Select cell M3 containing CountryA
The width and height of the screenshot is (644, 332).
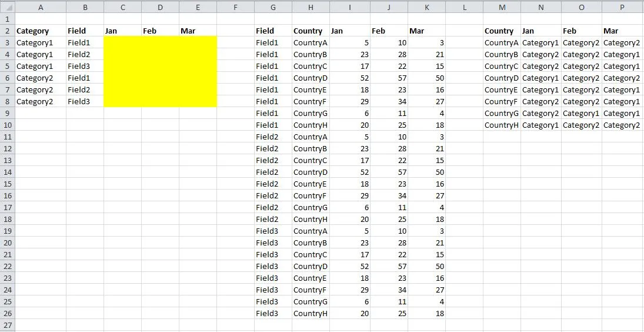pyautogui.click(x=502, y=42)
